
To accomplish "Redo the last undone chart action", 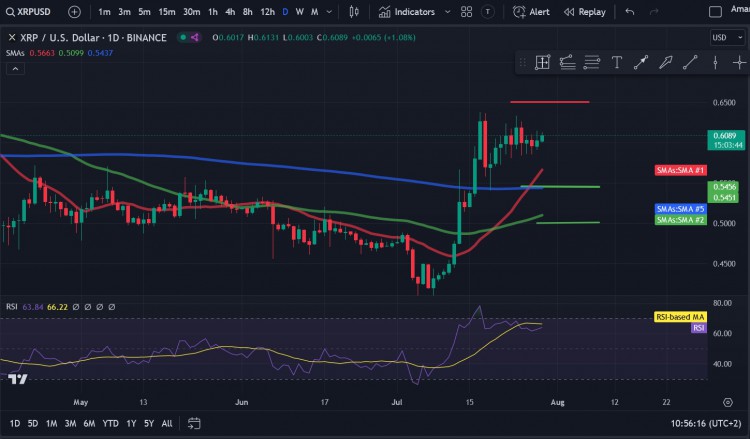I will click(654, 11).
